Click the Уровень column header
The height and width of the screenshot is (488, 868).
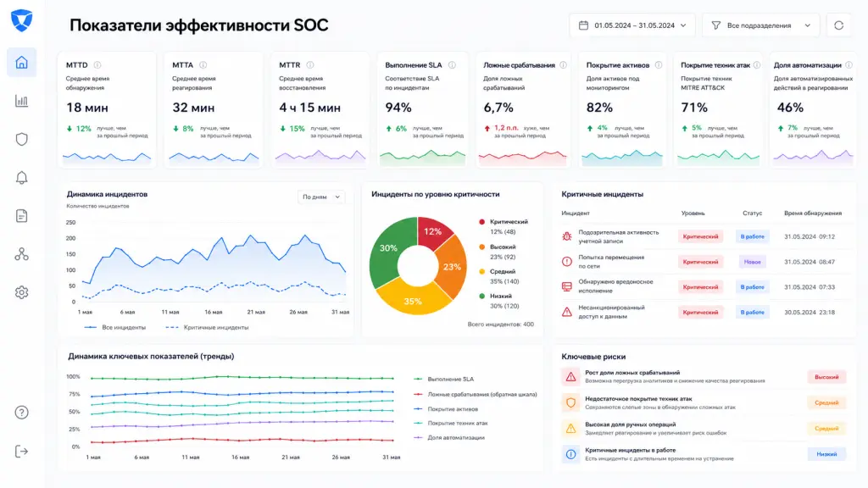pyautogui.click(x=693, y=213)
